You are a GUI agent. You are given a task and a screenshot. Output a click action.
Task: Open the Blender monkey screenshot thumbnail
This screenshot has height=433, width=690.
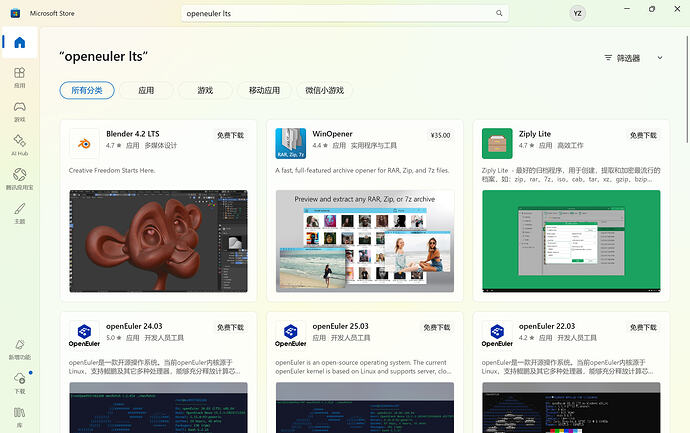[x=158, y=241]
